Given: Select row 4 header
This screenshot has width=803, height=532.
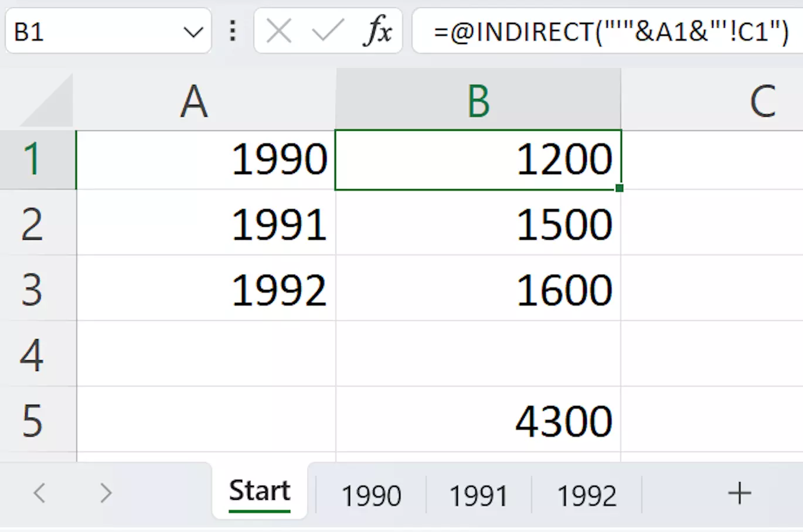Looking at the screenshot, I should click(38, 353).
